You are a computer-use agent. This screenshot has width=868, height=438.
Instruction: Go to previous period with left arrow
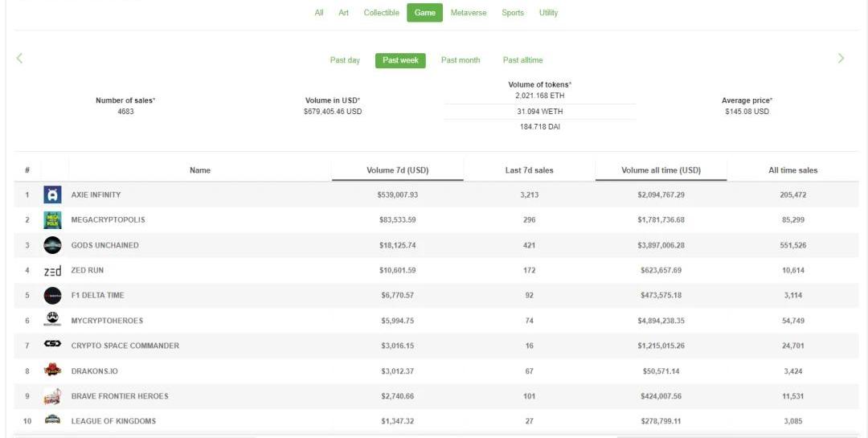point(19,58)
